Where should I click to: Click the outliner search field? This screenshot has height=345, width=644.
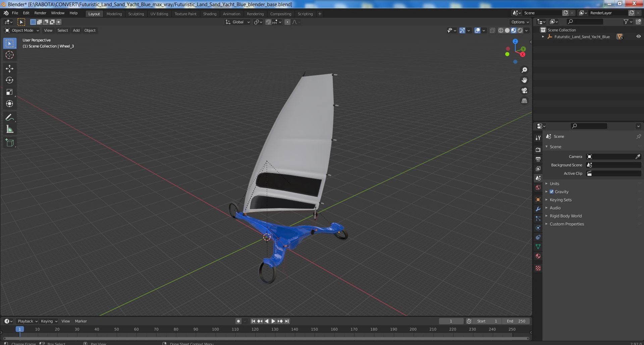585,21
